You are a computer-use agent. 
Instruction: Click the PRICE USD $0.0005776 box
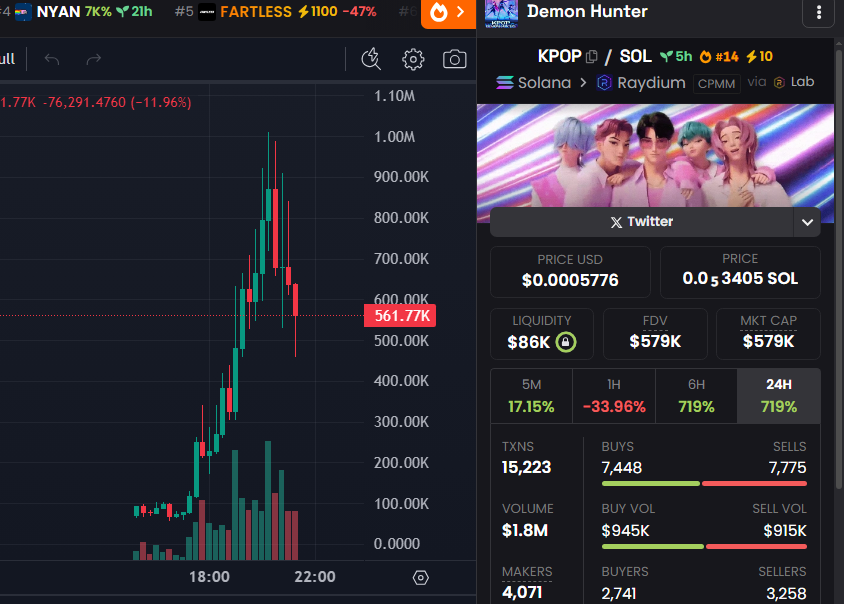pos(570,272)
